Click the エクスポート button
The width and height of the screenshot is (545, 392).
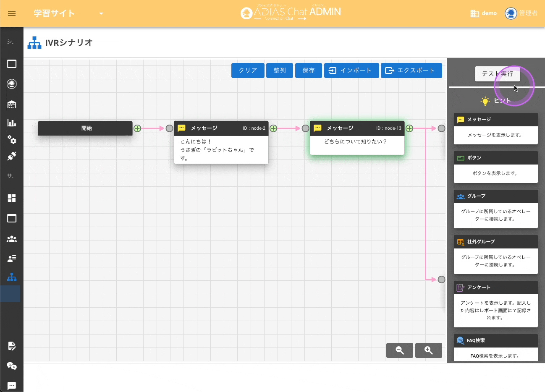point(411,71)
